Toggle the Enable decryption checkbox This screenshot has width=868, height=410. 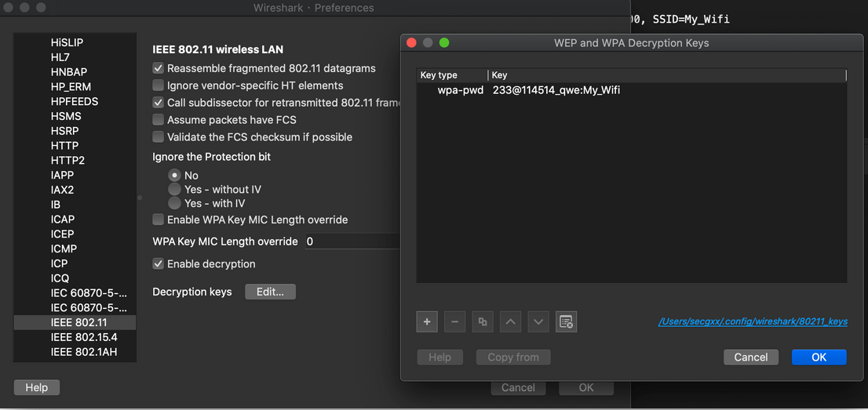[x=158, y=264]
